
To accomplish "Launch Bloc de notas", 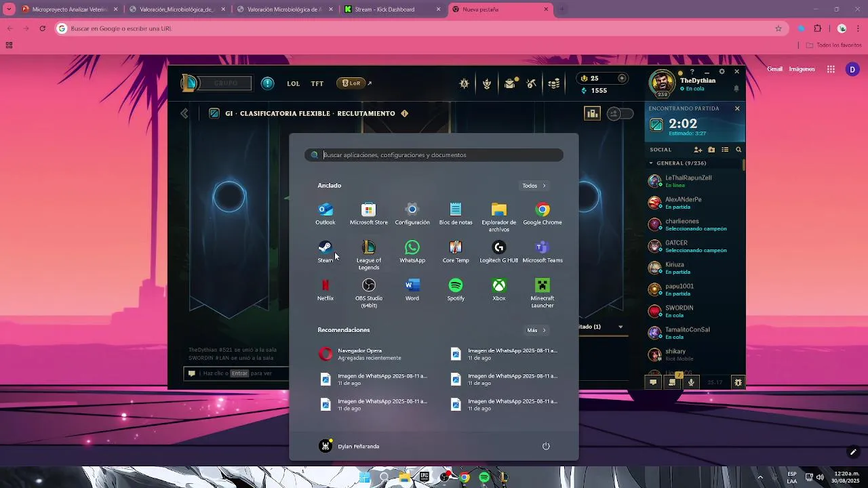I will (456, 214).
